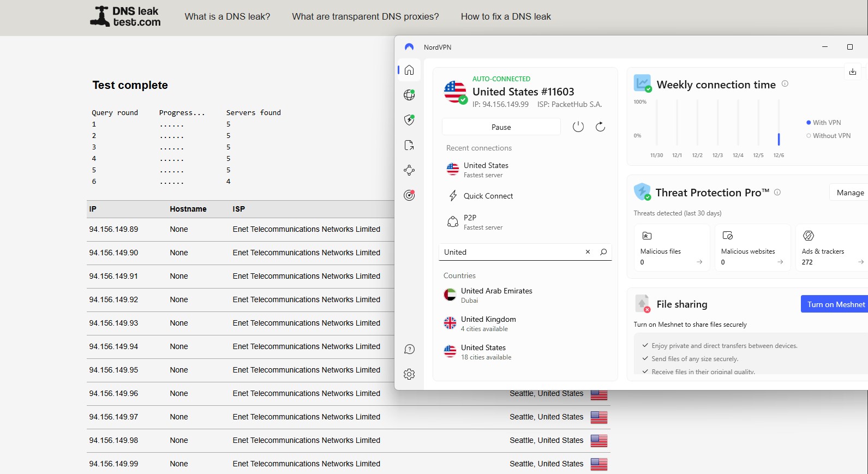The height and width of the screenshot is (474, 868).
Task: Open Threat Protection shield icon in sidebar
Action: 409,120
